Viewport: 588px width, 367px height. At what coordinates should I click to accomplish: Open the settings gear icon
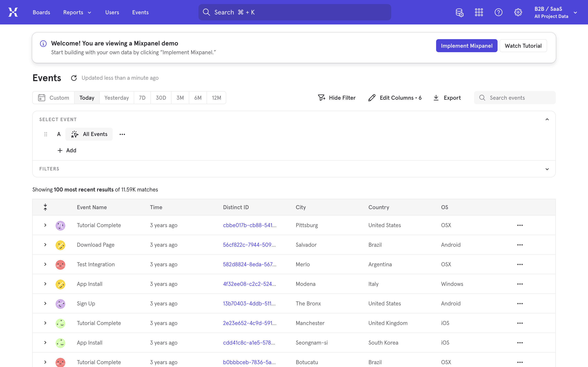(518, 12)
